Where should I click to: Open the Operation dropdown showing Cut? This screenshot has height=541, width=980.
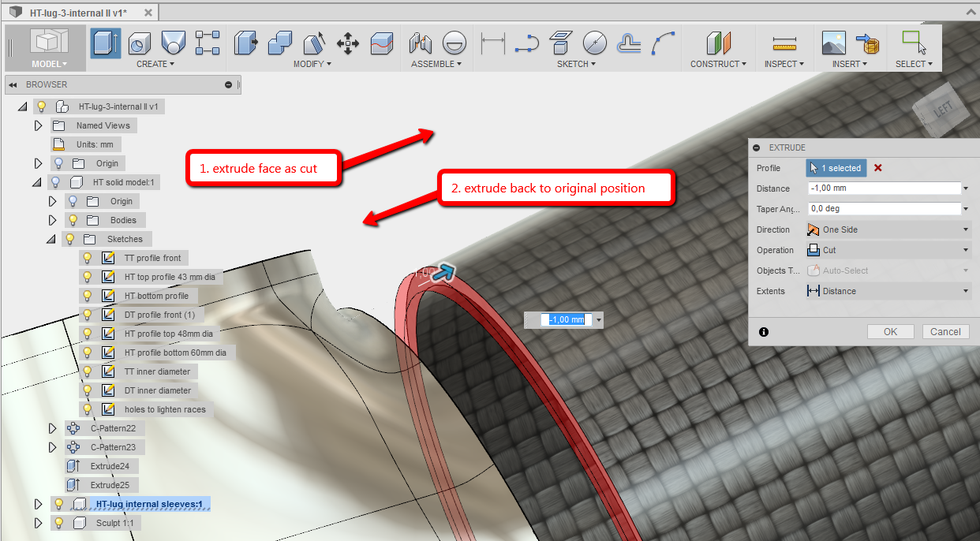[x=964, y=249]
